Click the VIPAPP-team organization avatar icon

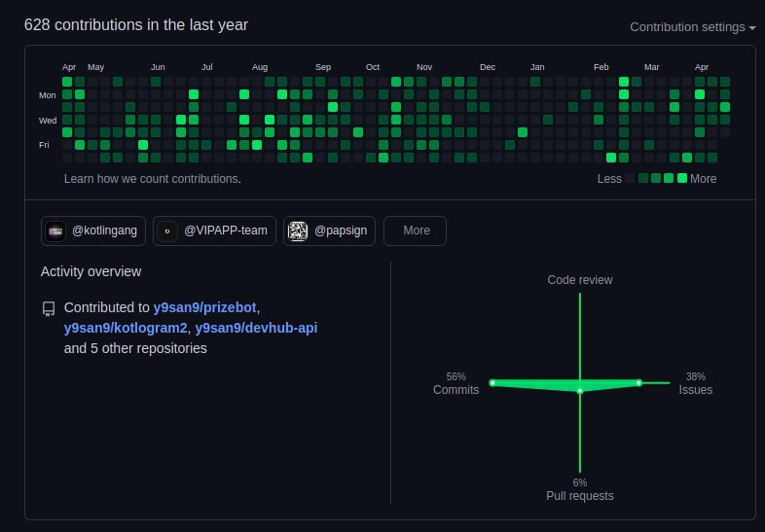[x=166, y=231]
